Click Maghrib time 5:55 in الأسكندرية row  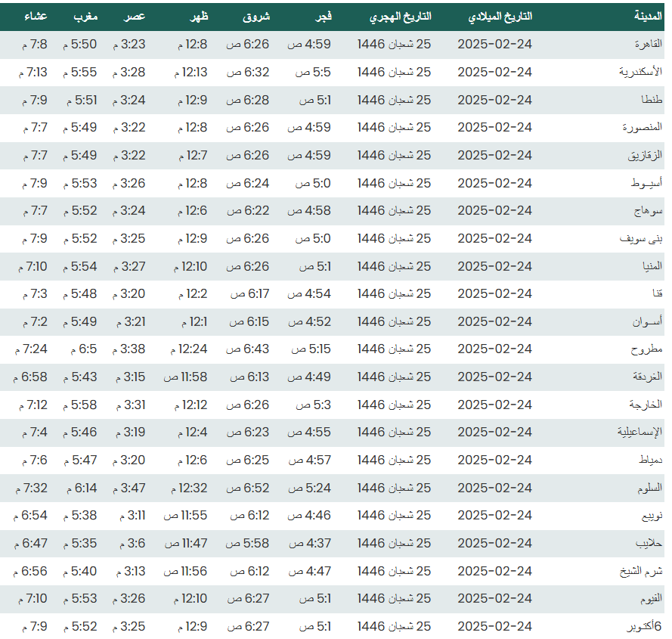click(79, 72)
